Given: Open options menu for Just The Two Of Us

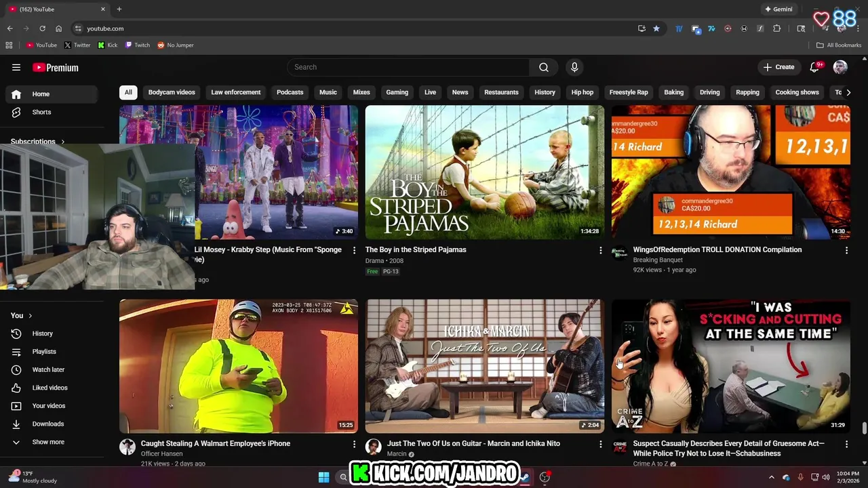Looking at the screenshot, I should 600,444.
